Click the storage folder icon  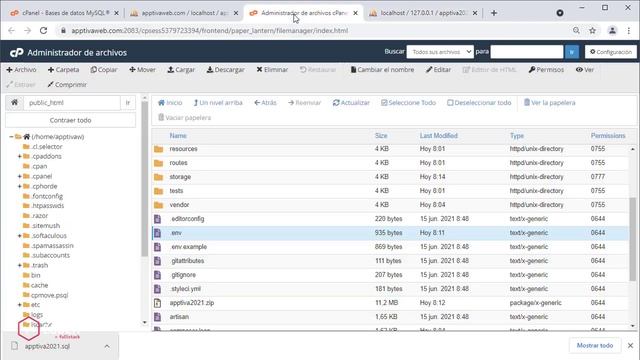click(x=158, y=177)
